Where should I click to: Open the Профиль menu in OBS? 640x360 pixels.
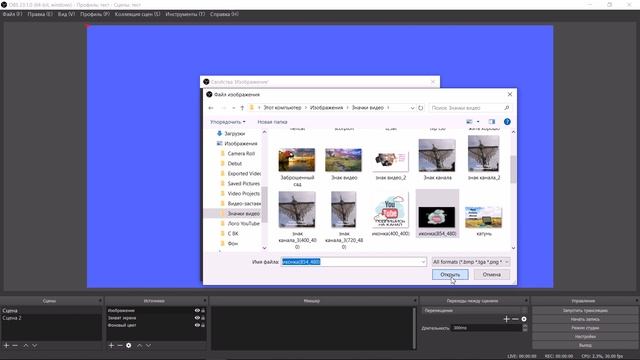(x=95, y=14)
